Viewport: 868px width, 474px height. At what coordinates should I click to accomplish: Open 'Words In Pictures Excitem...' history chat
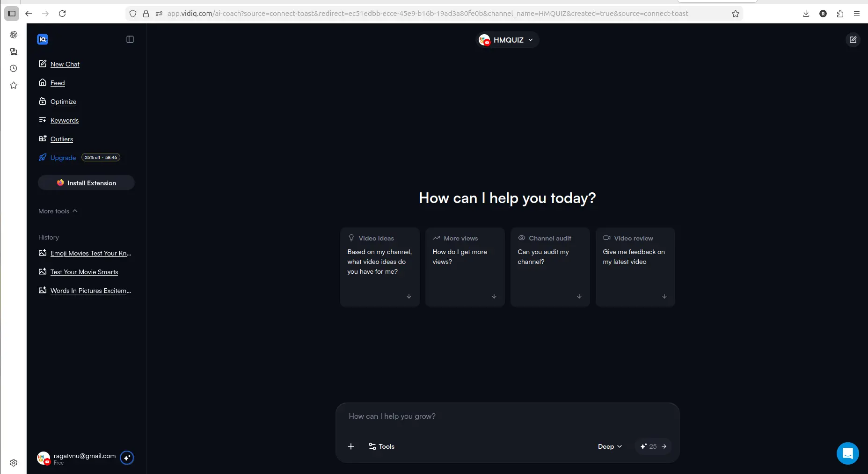85,291
